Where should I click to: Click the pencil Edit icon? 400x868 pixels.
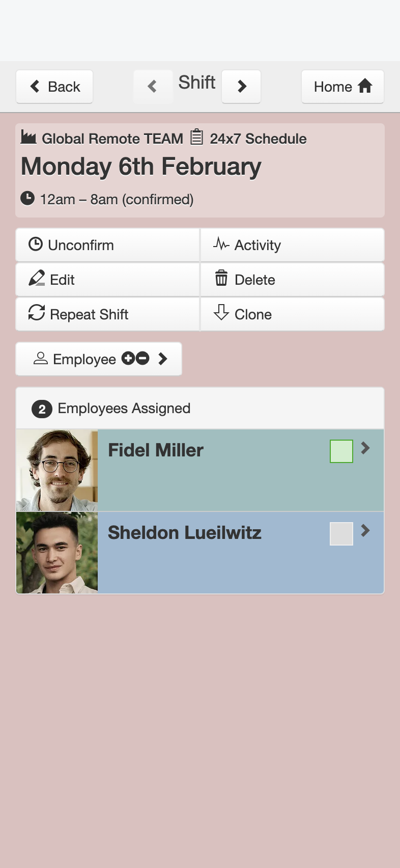(37, 279)
